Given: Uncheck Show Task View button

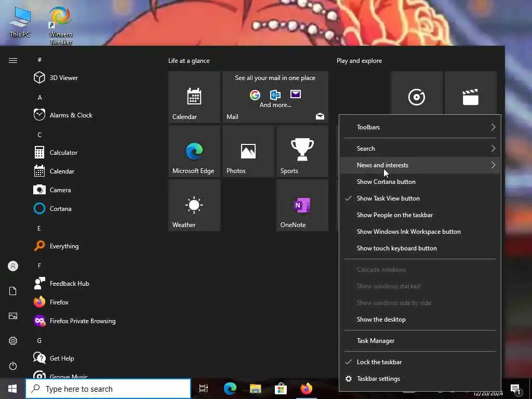Looking at the screenshot, I should tap(420, 198).
